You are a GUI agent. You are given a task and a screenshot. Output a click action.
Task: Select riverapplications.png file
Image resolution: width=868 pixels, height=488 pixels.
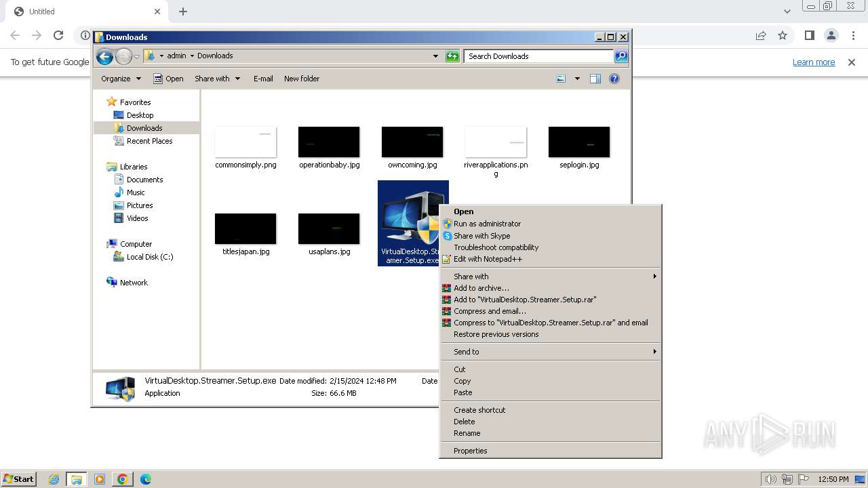click(x=496, y=152)
